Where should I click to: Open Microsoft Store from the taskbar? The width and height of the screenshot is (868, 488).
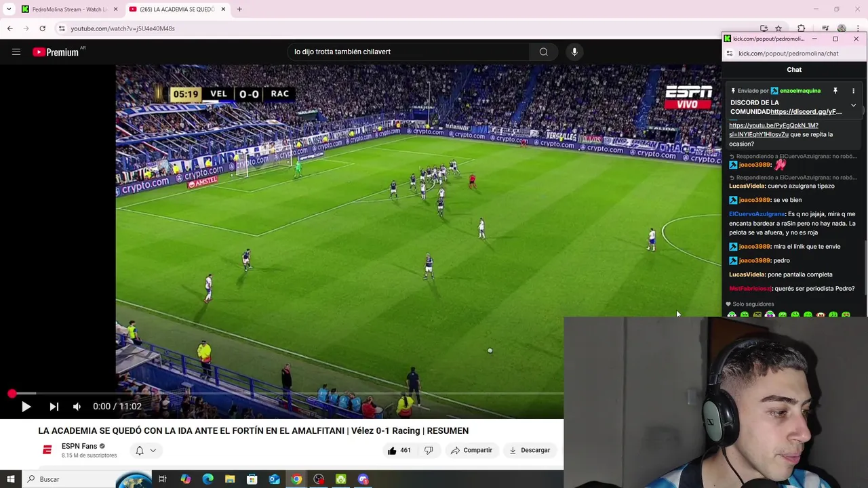point(252,479)
